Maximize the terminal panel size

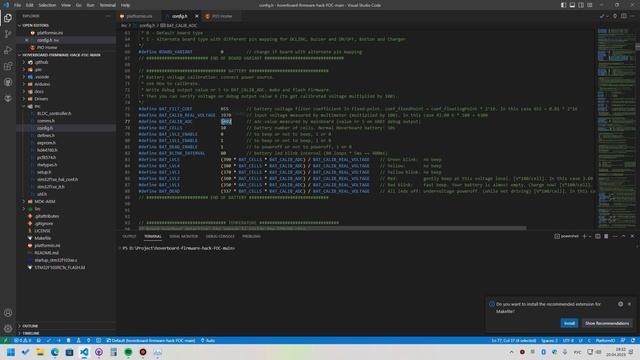coord(623,236)
